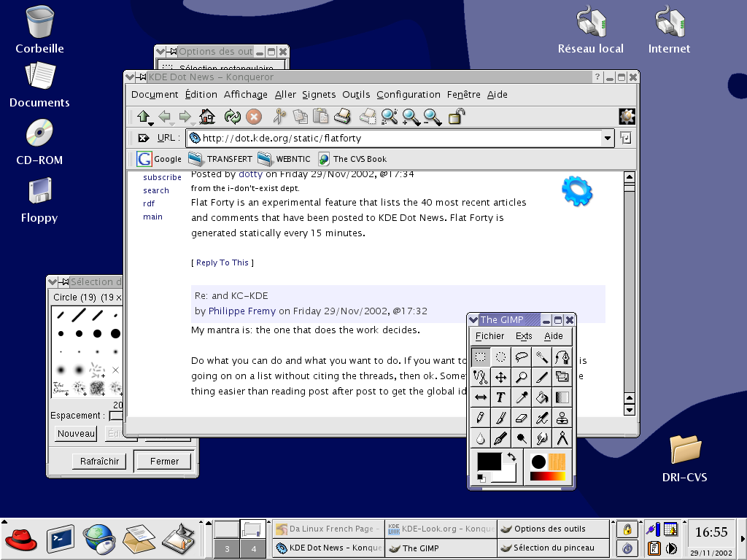Image resolution: width=747 pixels, height=560 pixels.
Task: Click the Print icon in the Konqueror toolbar
Action: (342, 117)
